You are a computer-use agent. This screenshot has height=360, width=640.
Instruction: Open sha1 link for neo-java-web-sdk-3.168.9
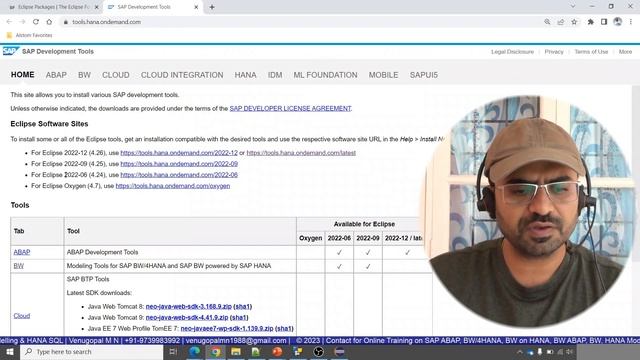coord(243,307)
